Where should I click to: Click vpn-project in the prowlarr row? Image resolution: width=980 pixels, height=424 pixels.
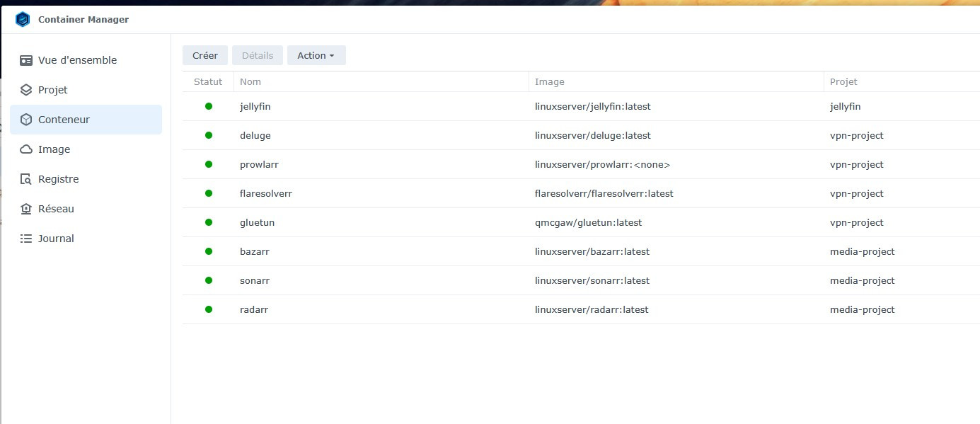click(x=857, y=164)
